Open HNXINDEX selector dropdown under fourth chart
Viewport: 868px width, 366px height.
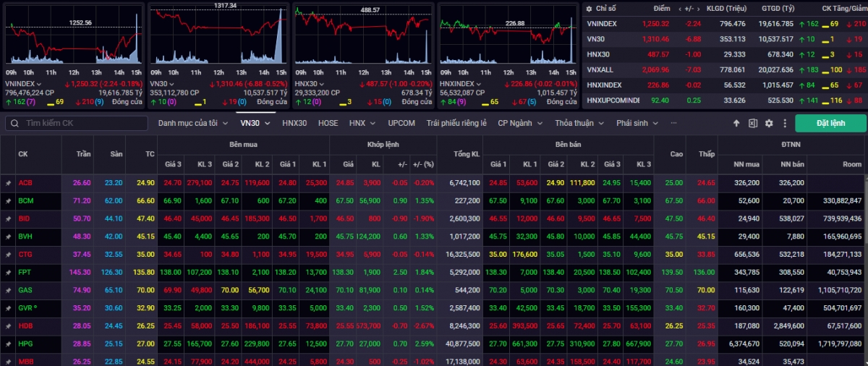click(460, 84)
